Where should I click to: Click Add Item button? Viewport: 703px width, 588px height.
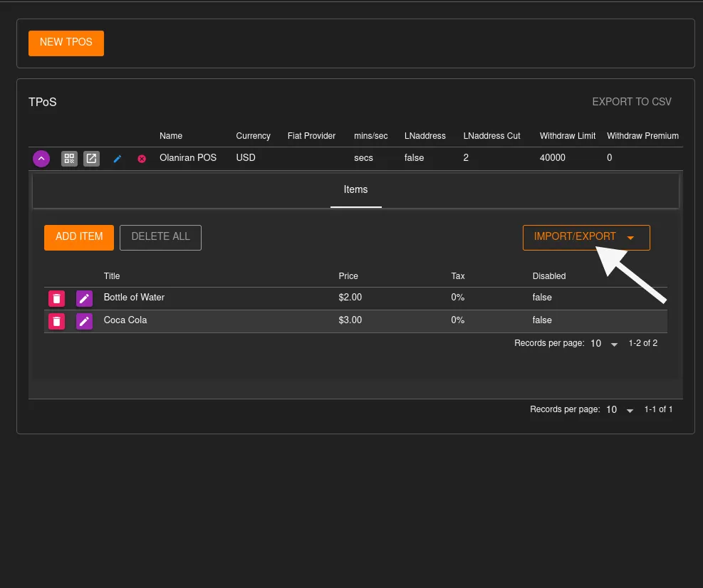tap(79, 237)
